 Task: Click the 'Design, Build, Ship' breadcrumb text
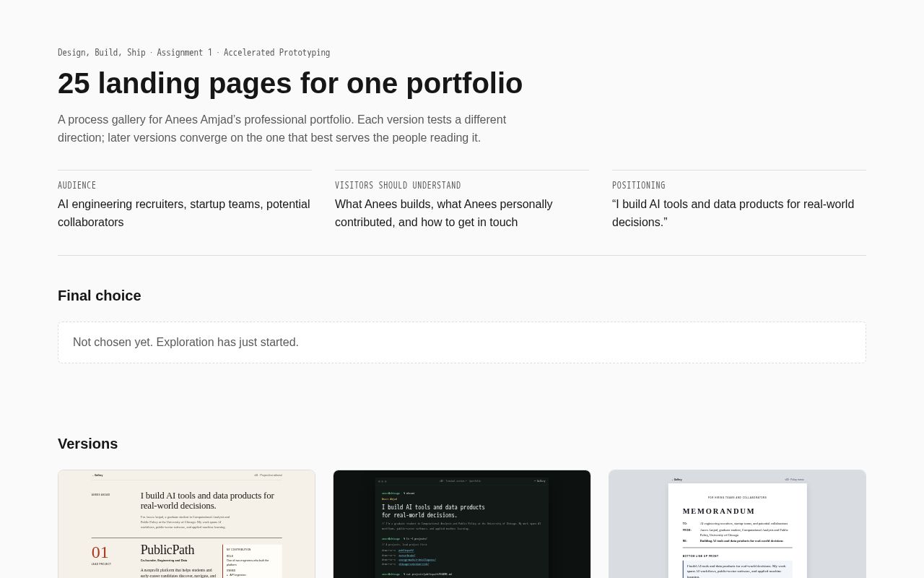pyautogui.click(x=102, y=53)
